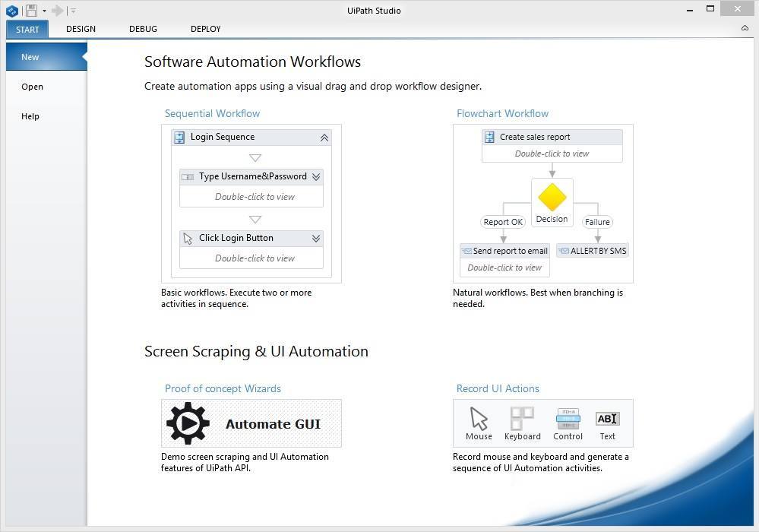This screenshot has height=532, width=759.
Task: Select Open in the left sidebar
Action: coord(32,87)
